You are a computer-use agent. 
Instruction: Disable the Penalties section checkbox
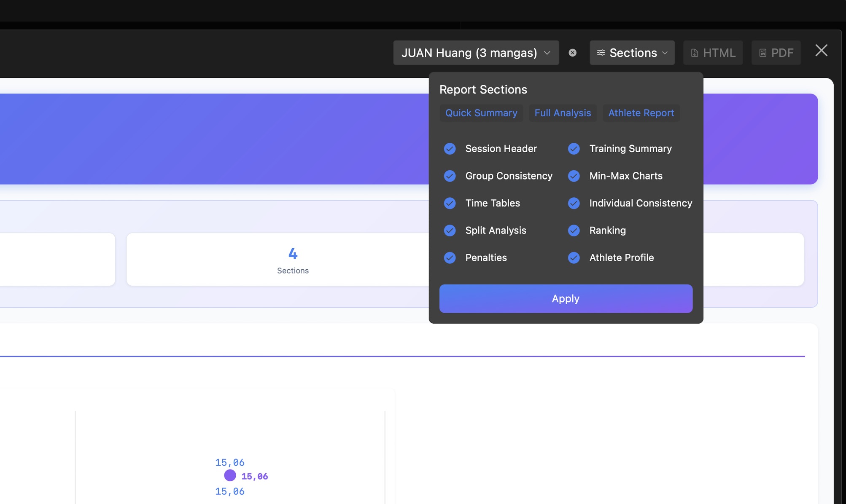click(x=450, y=257)
